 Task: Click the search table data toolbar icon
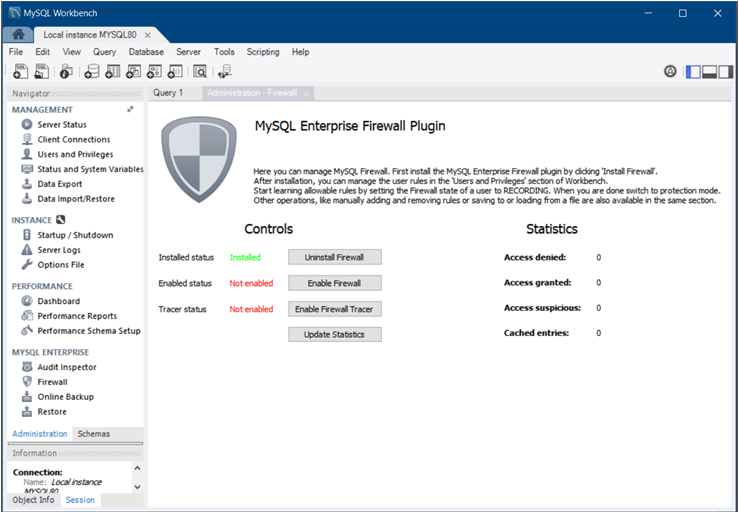(200, 71)
